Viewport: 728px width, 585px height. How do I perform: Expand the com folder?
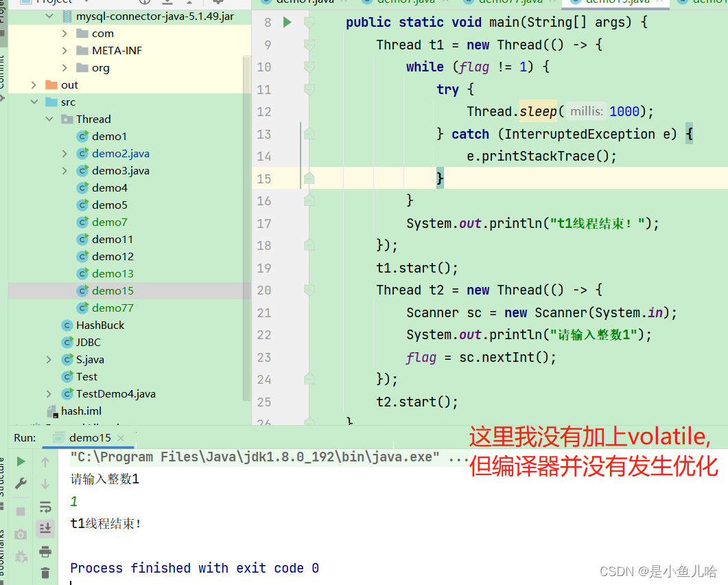pyautogui.click(x=64, y=34)
